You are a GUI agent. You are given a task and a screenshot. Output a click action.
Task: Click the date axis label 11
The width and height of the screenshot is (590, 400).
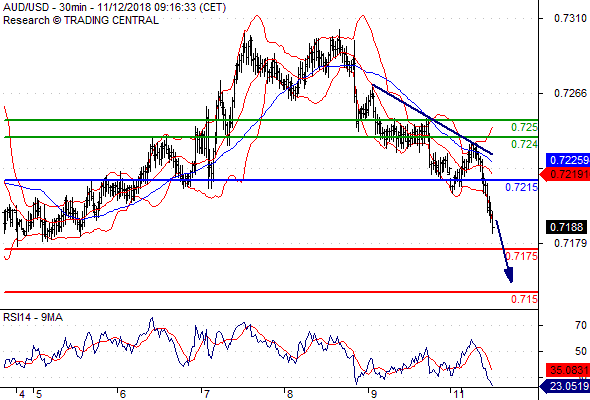[x=458, y=394]
